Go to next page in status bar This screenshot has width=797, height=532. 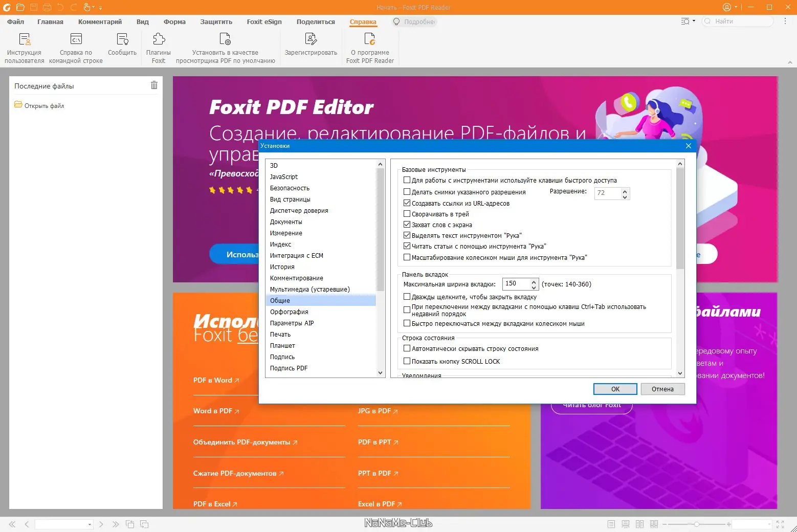point(101,524)
